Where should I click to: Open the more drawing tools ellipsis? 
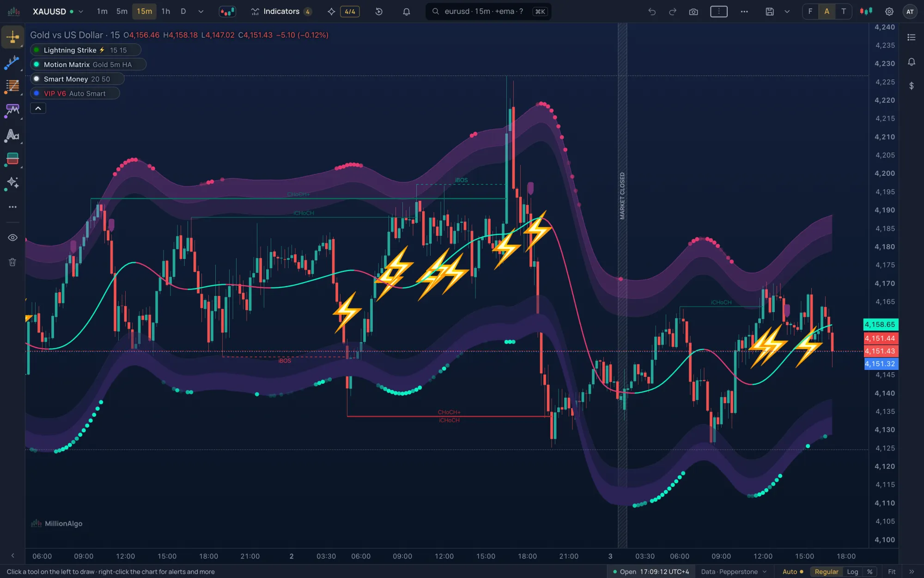click(12, 207)
